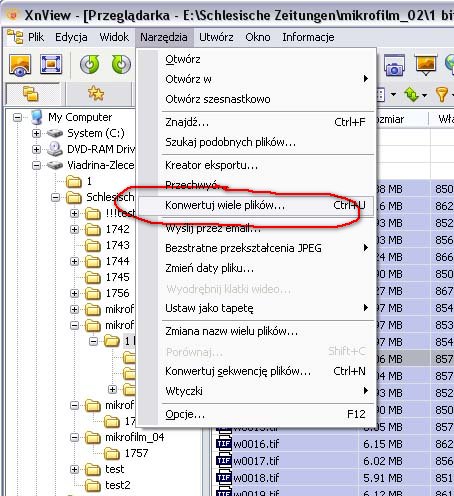This screenshot has width=454, height=496.
Task: Click the TIF icon of w0018.tif
Action: pyautogui.click(x=224, y=478)
